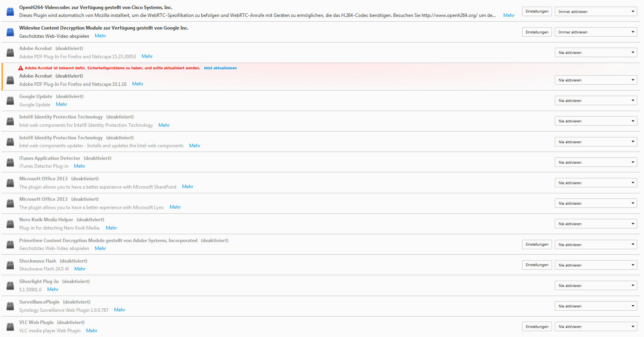Click the Microsoft Office Lync plugin icon

tap(10, 203)
